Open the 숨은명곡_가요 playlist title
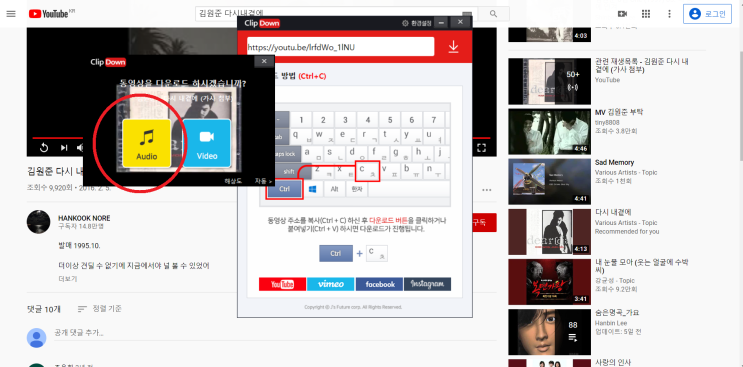The width and height of the screenshot is (743, 367). pyautogui.click(x=617, y=313)
